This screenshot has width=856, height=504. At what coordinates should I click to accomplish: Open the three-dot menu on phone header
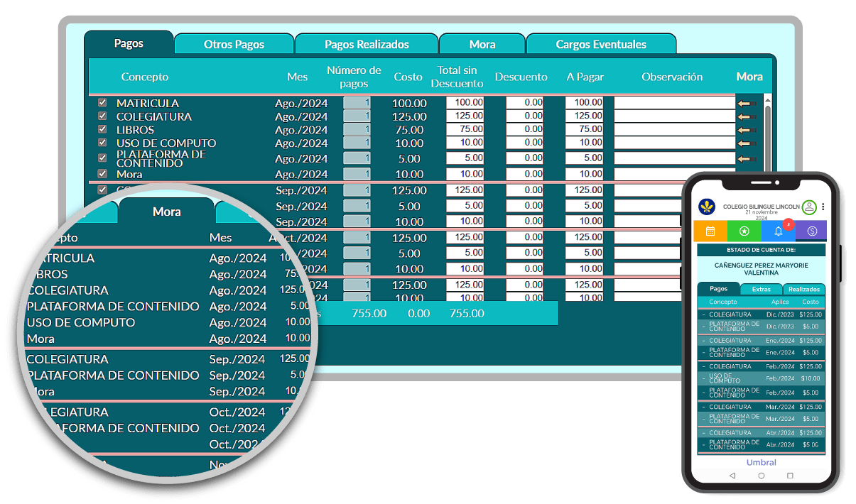coord(823,207)
